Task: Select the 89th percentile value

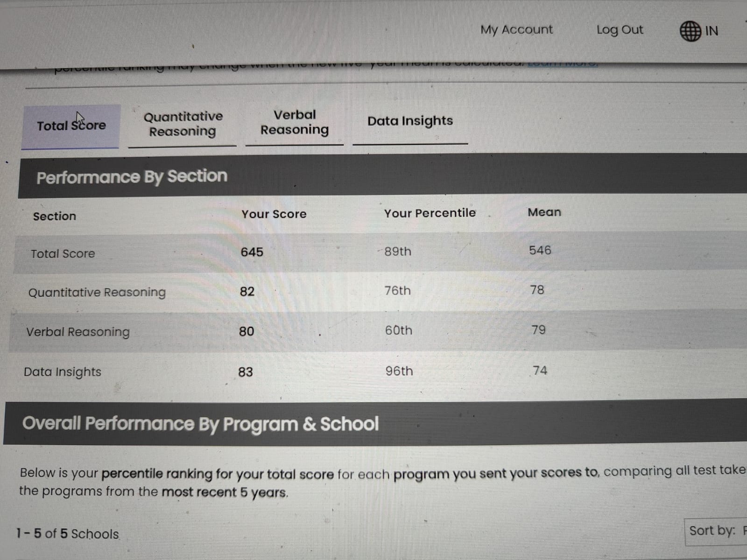Action: point(398,252)
